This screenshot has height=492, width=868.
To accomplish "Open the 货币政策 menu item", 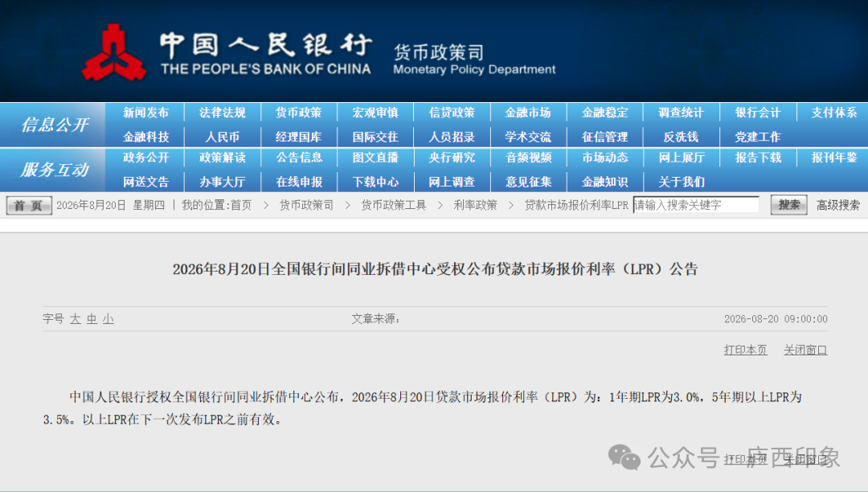I will tap(299, 113).
